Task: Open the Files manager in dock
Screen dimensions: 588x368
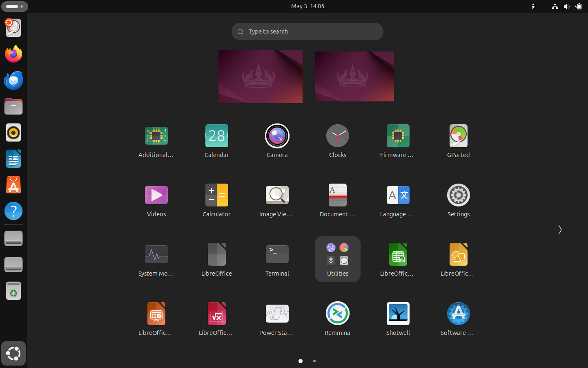Action: (x=13, y=106)
